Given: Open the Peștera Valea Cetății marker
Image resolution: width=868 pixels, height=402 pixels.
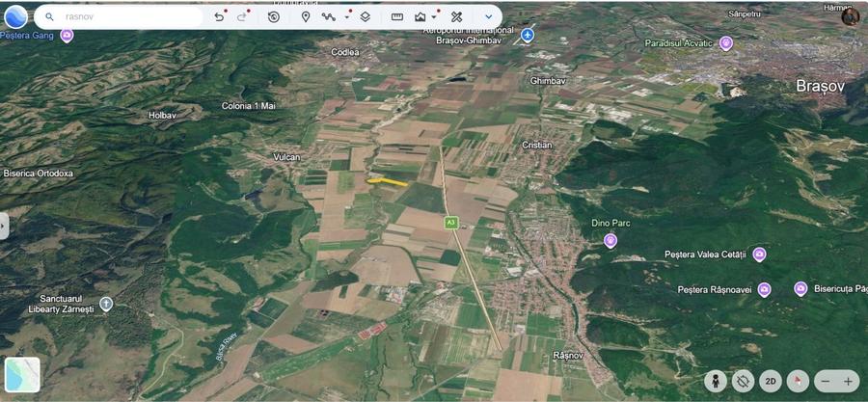Looking at the screenshot, I should click(x=759, y=255).
